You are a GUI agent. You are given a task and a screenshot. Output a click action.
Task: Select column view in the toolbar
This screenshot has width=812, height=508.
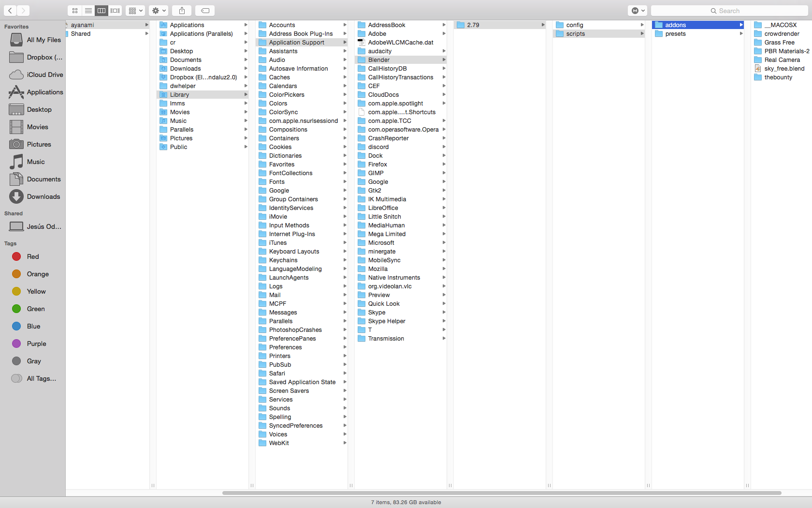(x=101, y=11)
